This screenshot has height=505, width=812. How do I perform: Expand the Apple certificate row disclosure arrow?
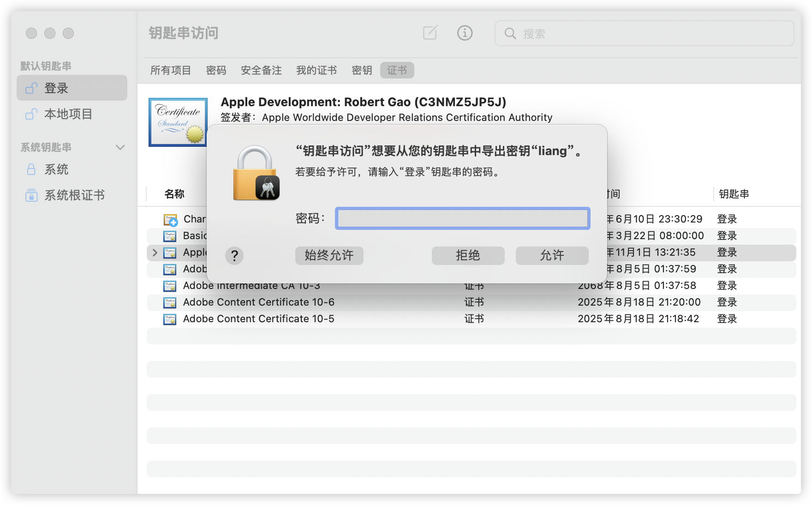click(155, 252)
